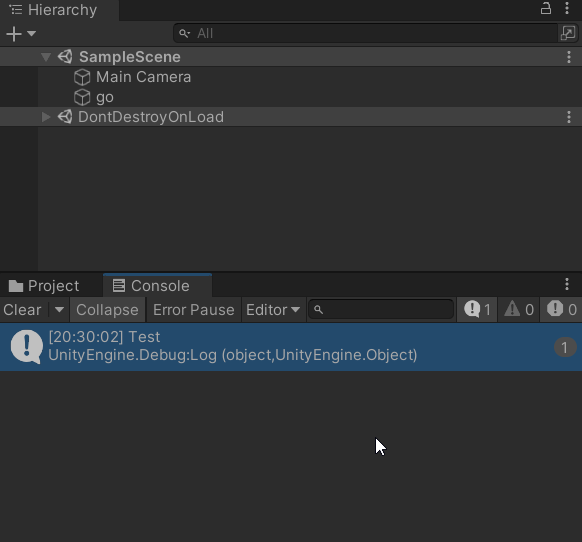
Task: Toggle warning messages filter showing 0
Action: click(519, 309)
